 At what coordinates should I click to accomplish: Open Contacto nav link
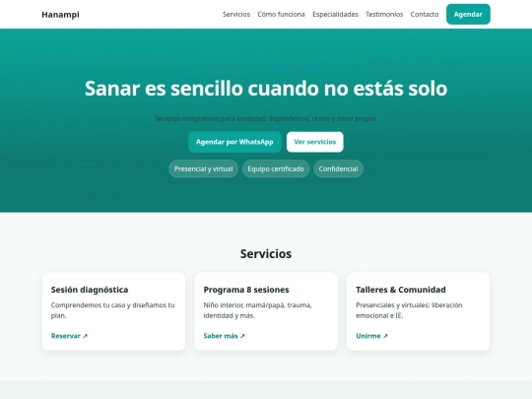click(x=425, y=14)
